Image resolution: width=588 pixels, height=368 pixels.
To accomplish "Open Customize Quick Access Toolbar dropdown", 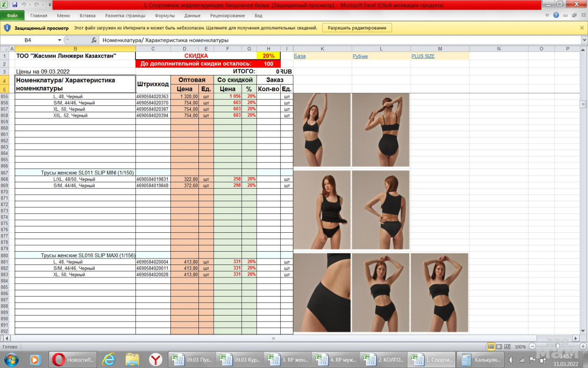I will (50, 5).
